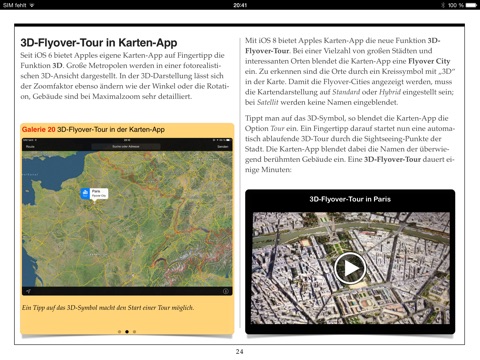Screen dimensions: 480x360
Task: Tap the blue 3D icon on Paris callout
Action: (x=85, y=193)
